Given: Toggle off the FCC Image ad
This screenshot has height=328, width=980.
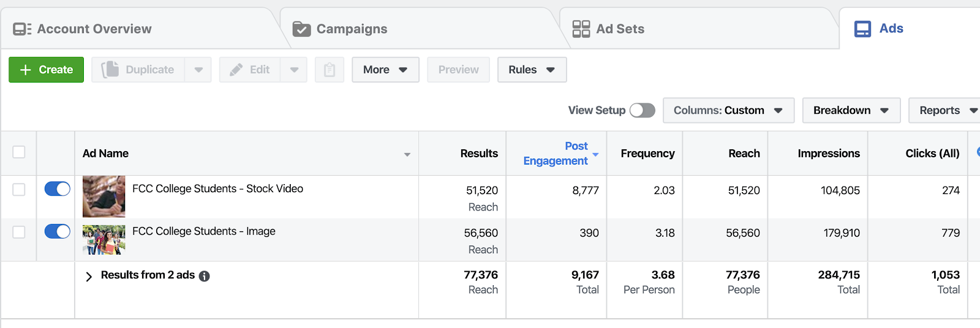Looking at the screenshot, I should tap(58, 231).
